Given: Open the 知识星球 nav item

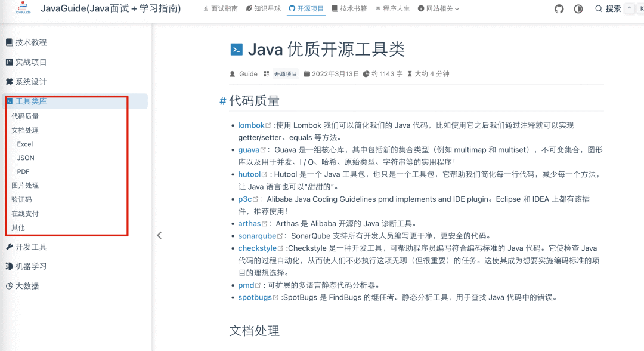Looking at the screenshot, I should 264,8.
